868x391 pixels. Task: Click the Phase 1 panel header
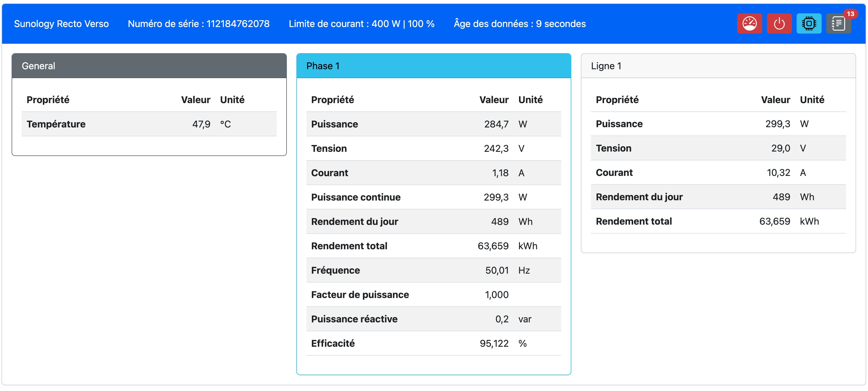(x=434, y=66)
